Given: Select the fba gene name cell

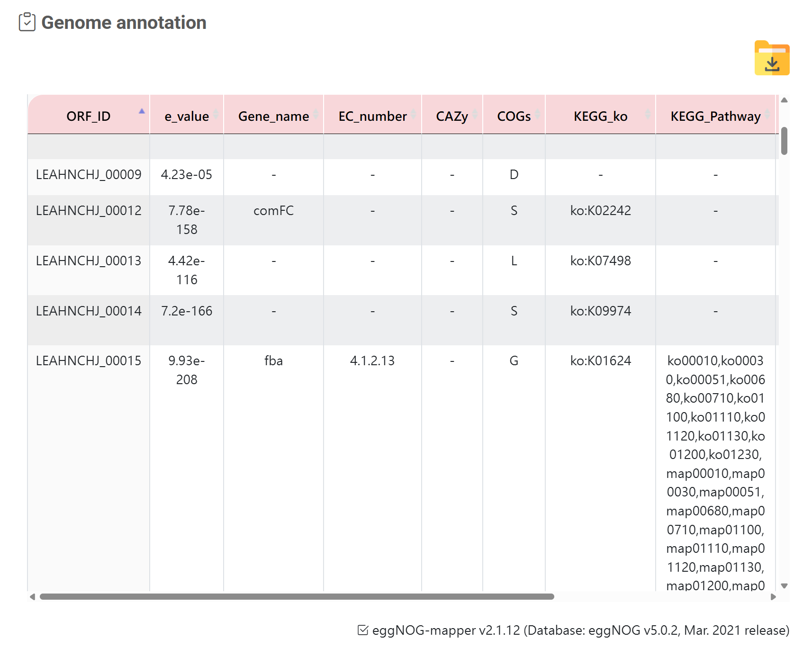Looking at the screenshot, I should (273, 361).
